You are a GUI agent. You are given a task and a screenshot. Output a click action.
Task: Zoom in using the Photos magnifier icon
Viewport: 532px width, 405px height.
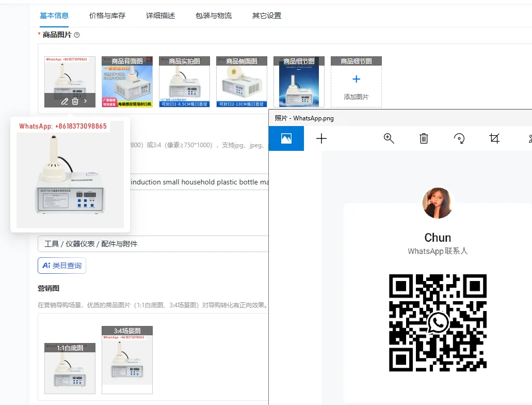point(389,138)
